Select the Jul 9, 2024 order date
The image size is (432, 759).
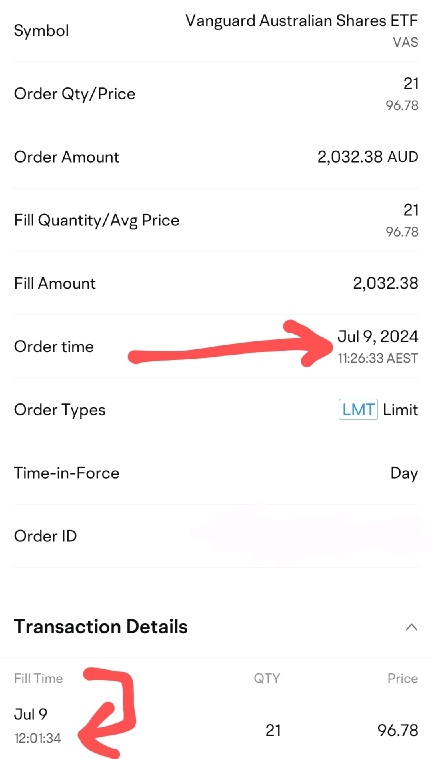tap(378, 336)
